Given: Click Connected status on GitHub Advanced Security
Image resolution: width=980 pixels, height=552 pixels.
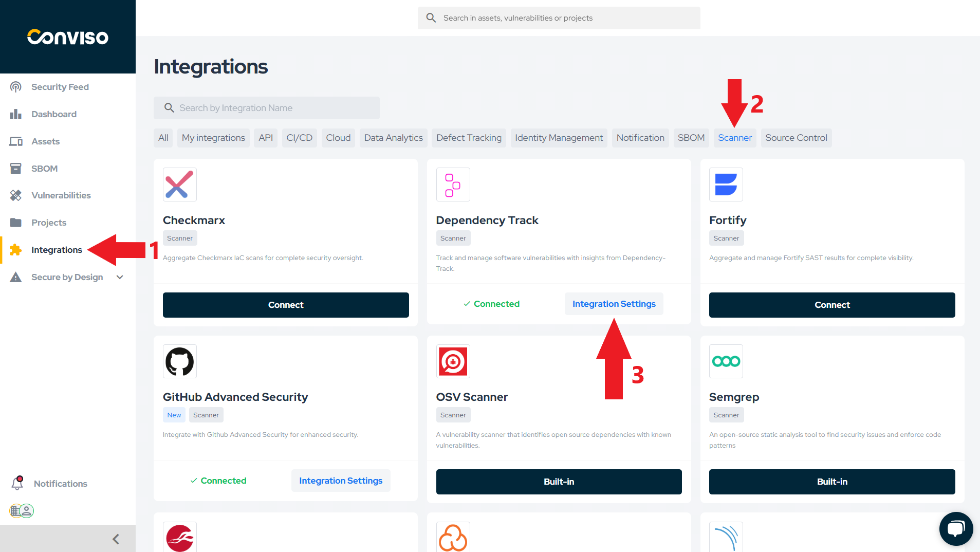Looking at the screenshot, I should (x=218, y=481).
